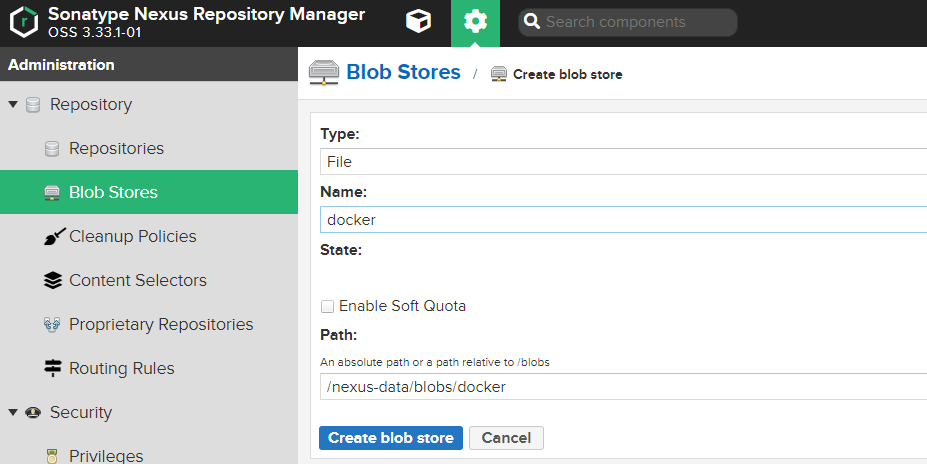
Task: Click the search magnifier icon
Action: [531, 22]
